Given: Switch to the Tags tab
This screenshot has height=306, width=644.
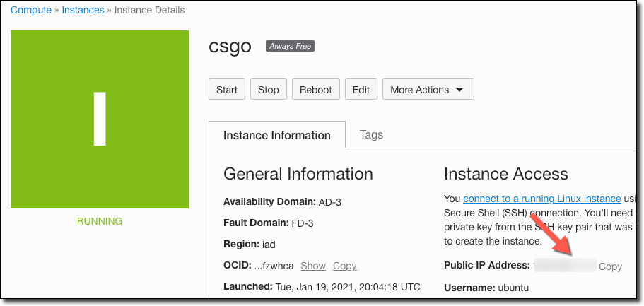Looking at the screenshot, I should pyautogui.click(x=371, y=134).
